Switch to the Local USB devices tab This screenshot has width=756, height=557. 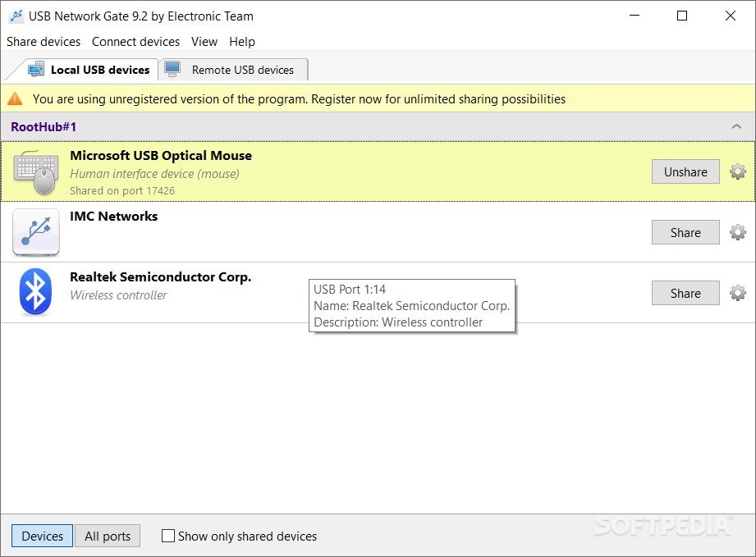[x=88, y=70]
